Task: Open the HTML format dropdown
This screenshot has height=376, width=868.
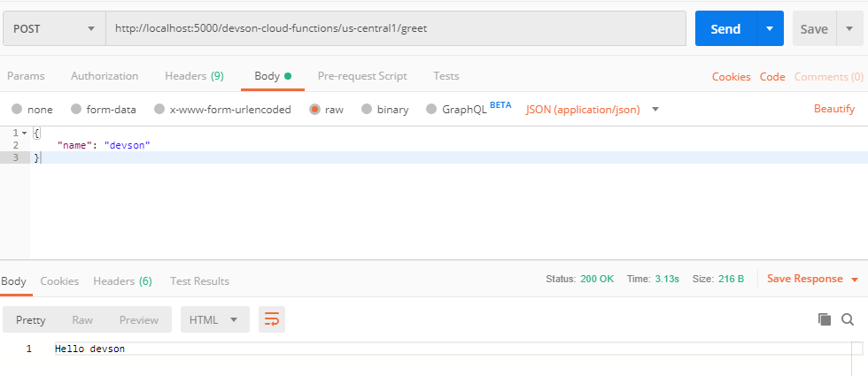Action: pyautogui.click(x=214, y=319)
